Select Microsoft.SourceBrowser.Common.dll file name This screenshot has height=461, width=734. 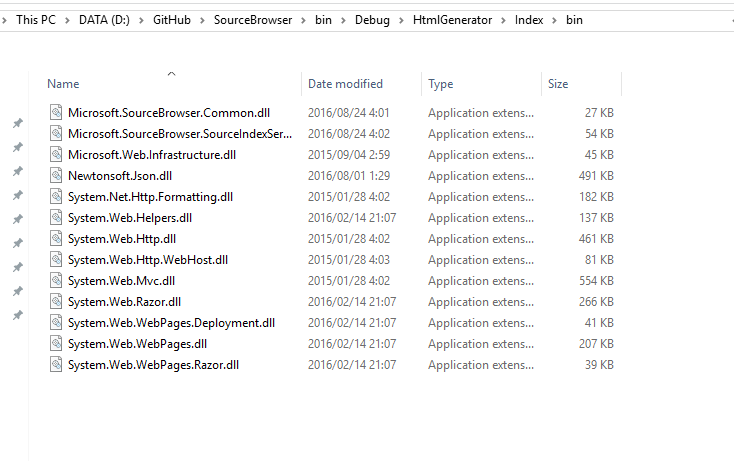tap(169, 113)
